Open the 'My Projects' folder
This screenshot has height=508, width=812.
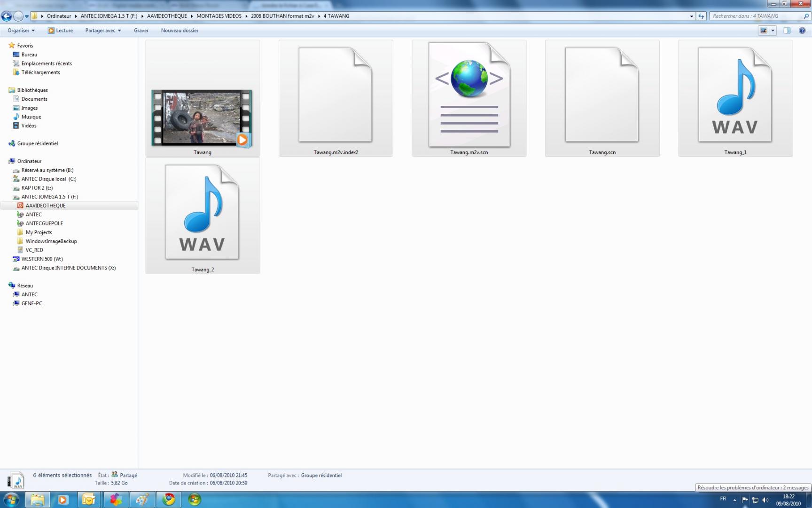tap(39, 232)
